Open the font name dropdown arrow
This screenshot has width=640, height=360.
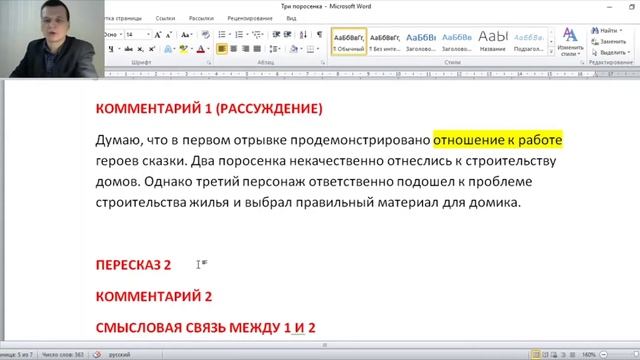(121, 35)
